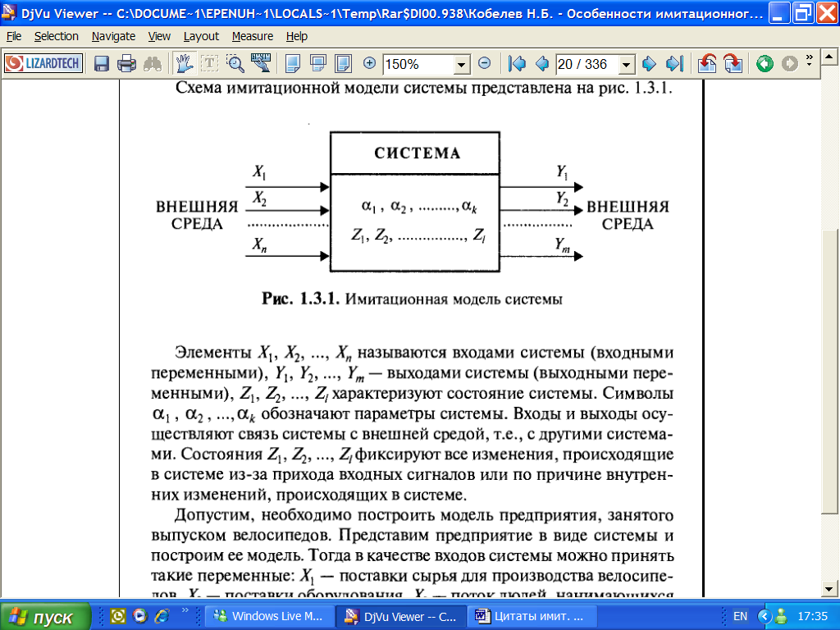Open the Selection menu
The width and height of the screenshot is (840, 630).
pos(57,36)
